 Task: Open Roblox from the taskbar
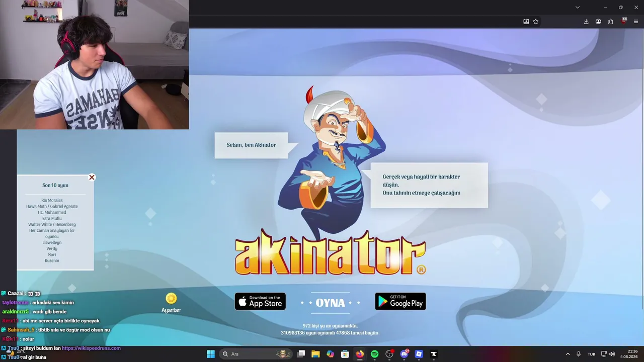pos(419,354)
